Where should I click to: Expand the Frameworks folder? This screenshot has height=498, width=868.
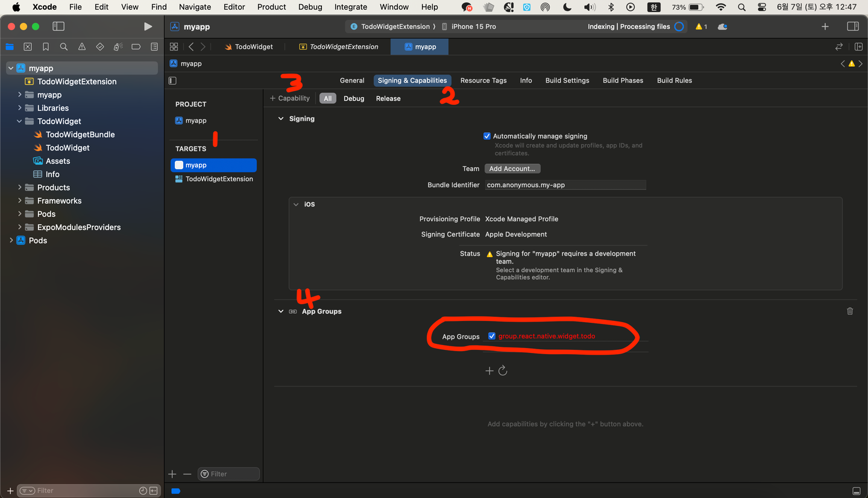click(20, 201)
